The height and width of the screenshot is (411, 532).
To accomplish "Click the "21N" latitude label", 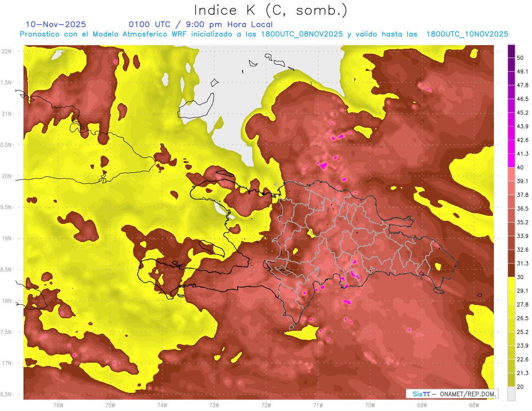I will [7, 114].
